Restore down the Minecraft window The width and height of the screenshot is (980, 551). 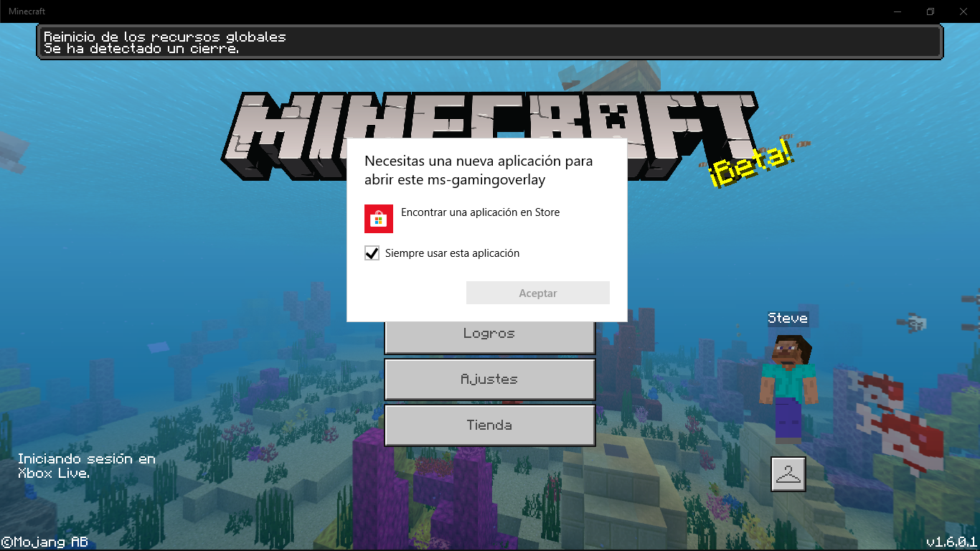point(930,11)
